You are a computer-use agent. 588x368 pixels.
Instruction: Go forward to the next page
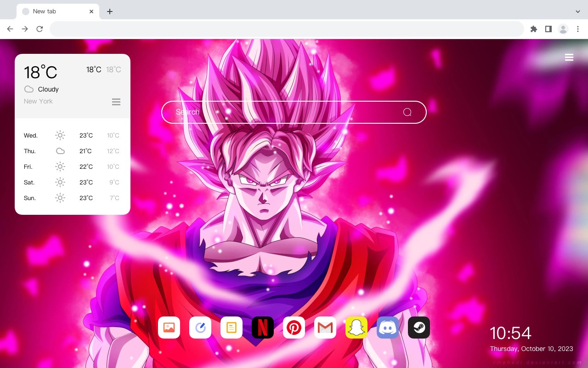(x=25, y=29)
